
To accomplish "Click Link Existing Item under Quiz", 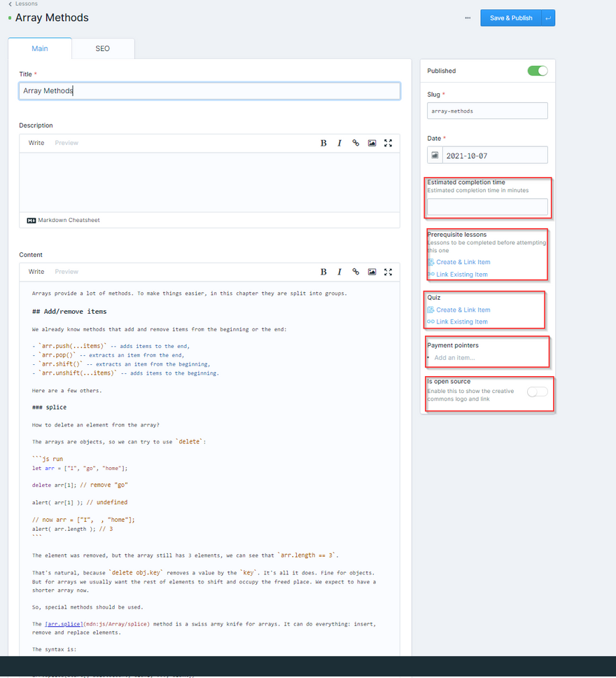I will click(x=461, y=322).
